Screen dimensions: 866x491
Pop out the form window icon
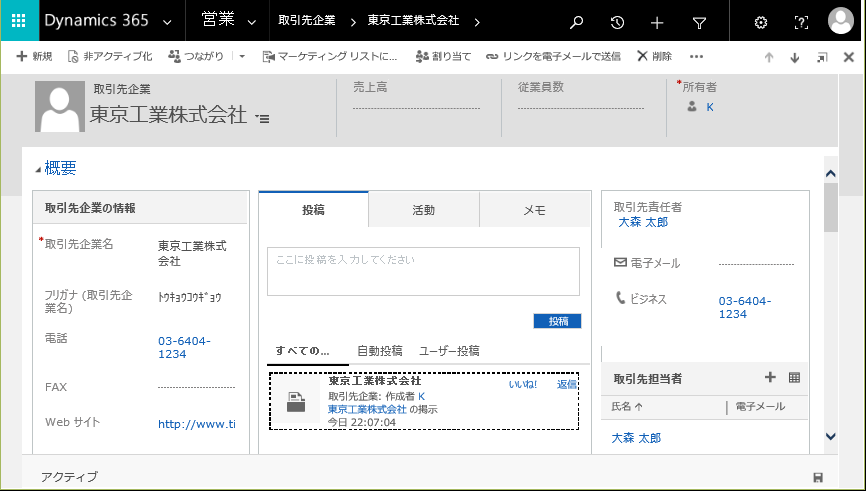[822, 57]
